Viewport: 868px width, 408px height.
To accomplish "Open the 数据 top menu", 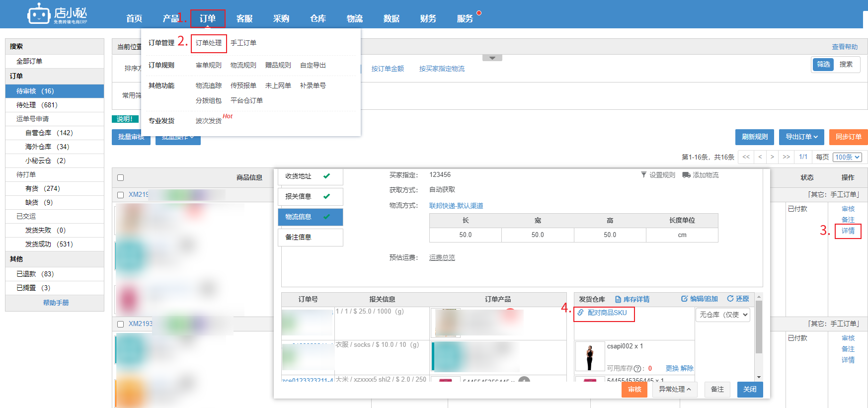I will click(x=392, y=19).
